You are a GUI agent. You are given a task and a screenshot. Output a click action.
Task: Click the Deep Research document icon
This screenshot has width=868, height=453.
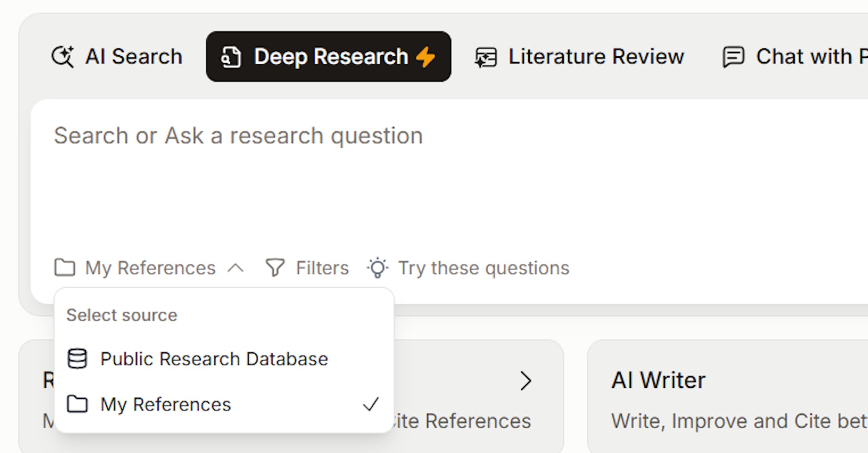pos(231,57)
